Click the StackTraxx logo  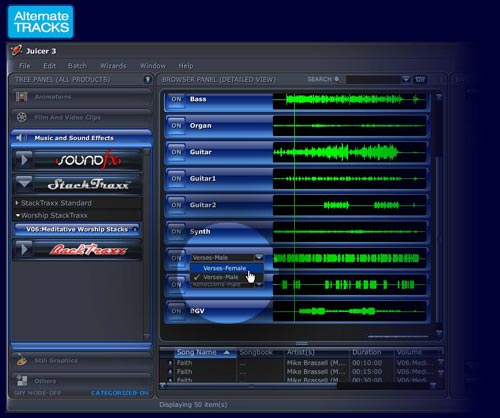click(x=88, y=184)
